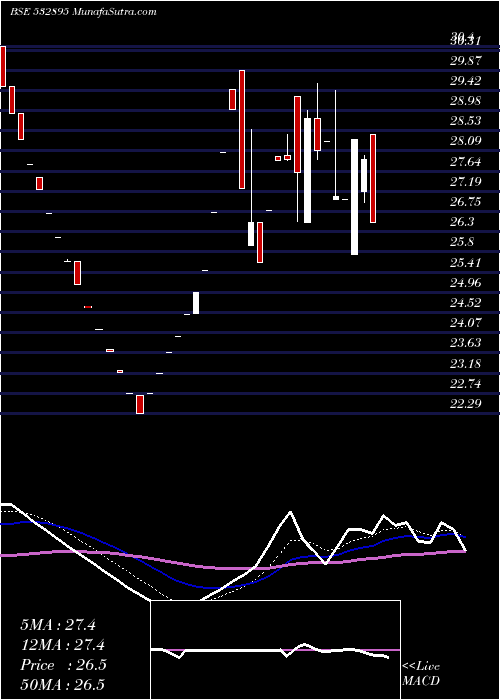Click the 23.18 price axis label
500x700 pixels.
click(x=466, y=364)
